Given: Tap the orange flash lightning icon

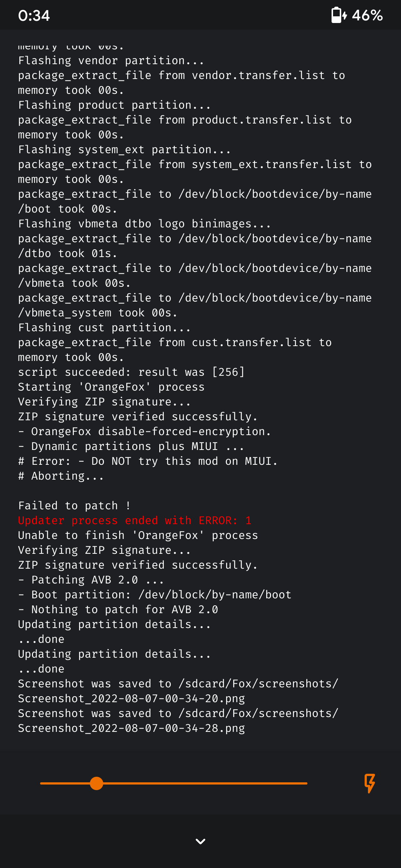Looking at the screenshot, I should tap(369, 783).
